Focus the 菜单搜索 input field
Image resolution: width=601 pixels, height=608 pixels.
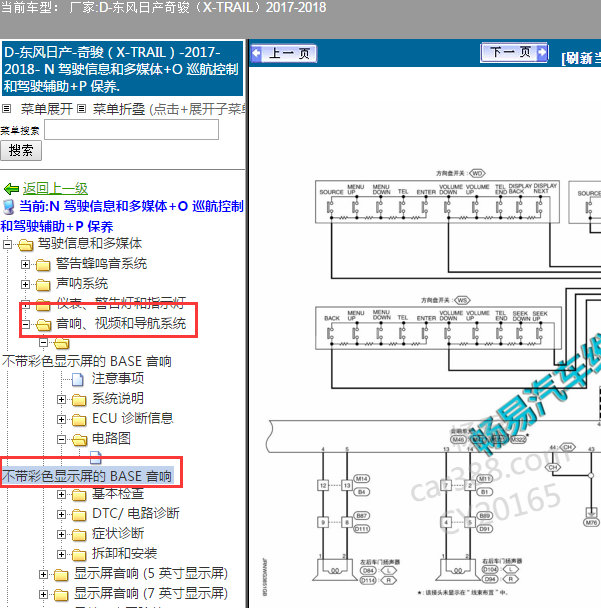pyautogui.click(x=131, y=130)
